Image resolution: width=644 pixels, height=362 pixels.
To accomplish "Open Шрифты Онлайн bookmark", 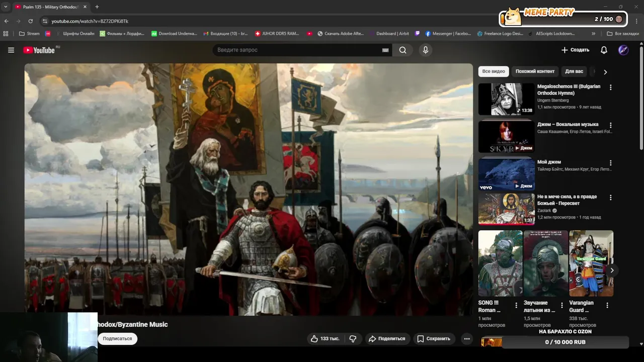I will 74,34.
